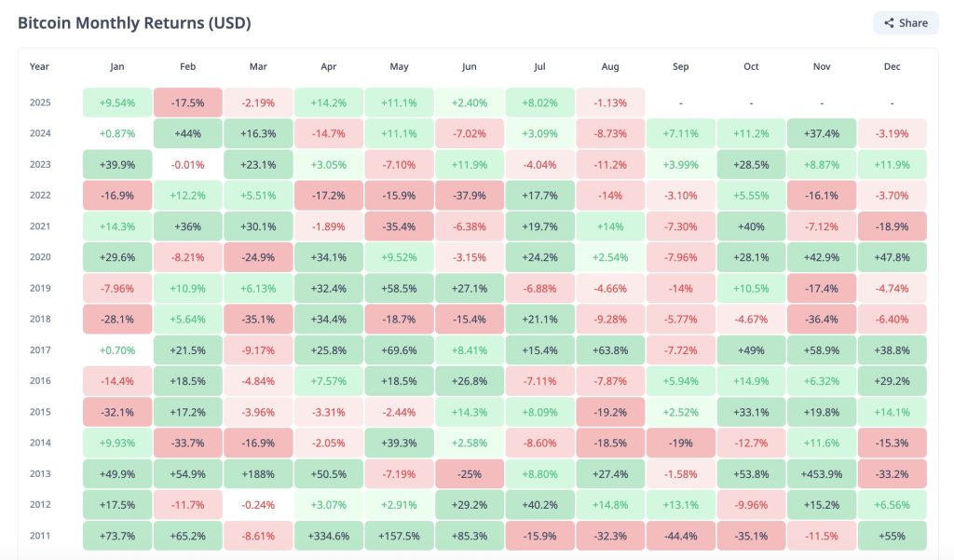Click the +334.6% April 2011 cell
The height and width of the screenshot is (560, 954).
(328, 536)
